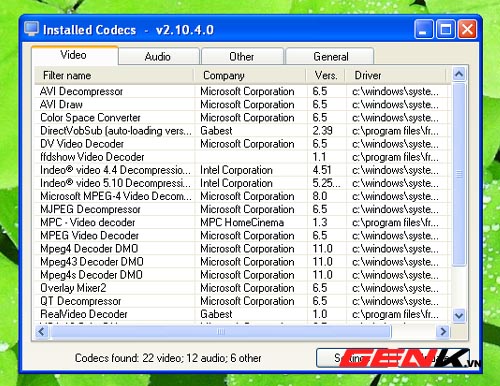Open the Other tab

pos(242,57)
